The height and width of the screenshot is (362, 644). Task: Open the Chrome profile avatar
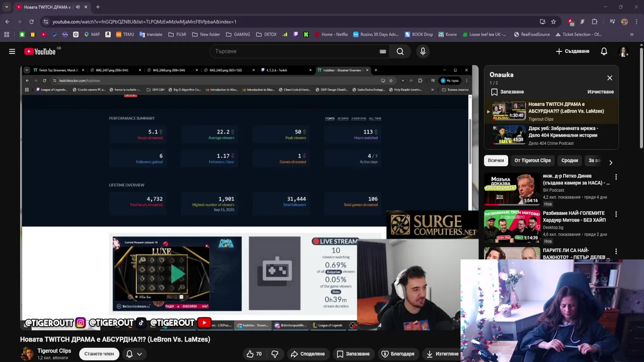624,22
